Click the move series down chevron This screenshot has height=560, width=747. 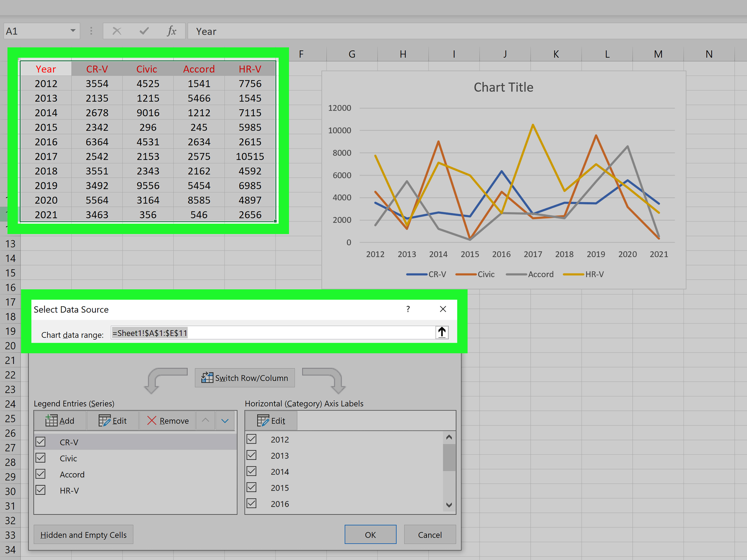coord(225,421)
